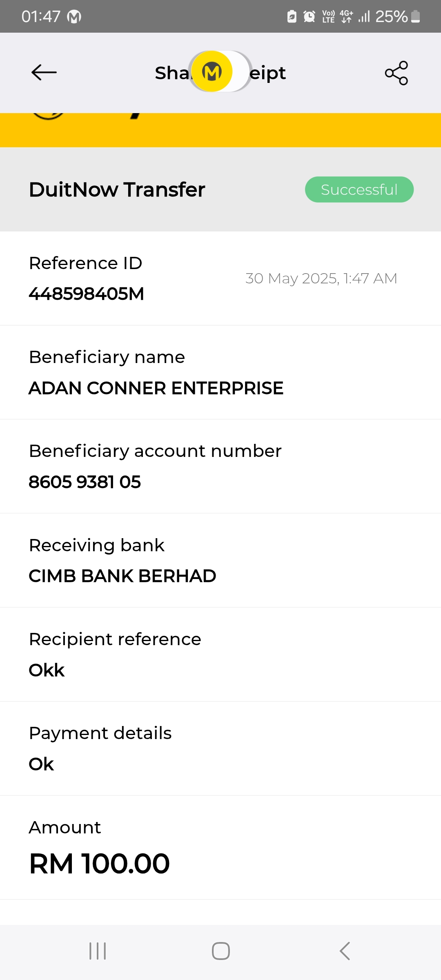441x980 pixels.
Task: Tap the RM 100.00 amount
Action: [x=100, y=864]
